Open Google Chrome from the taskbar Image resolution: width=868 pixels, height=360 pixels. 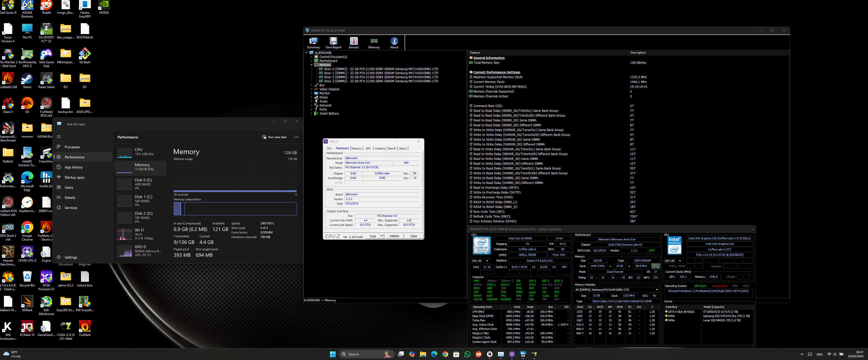[445, 354]
